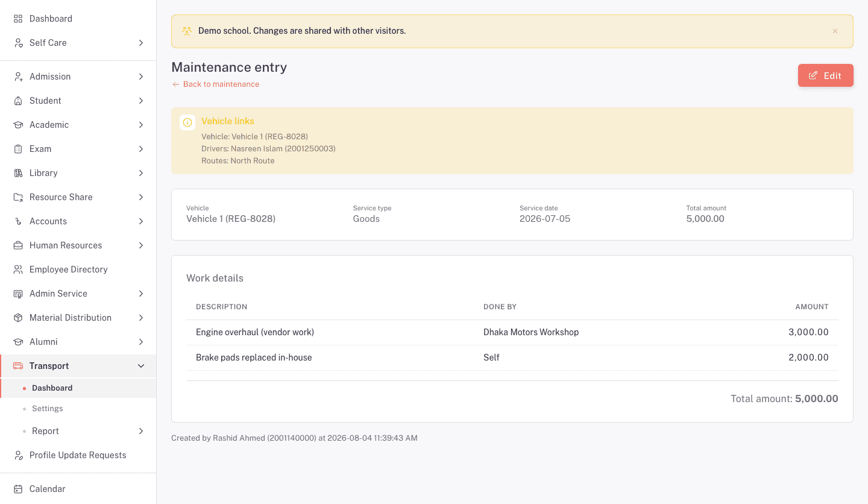Click the Self Care icon
This screenshot has height=504, width=868.
coord(18,43)
